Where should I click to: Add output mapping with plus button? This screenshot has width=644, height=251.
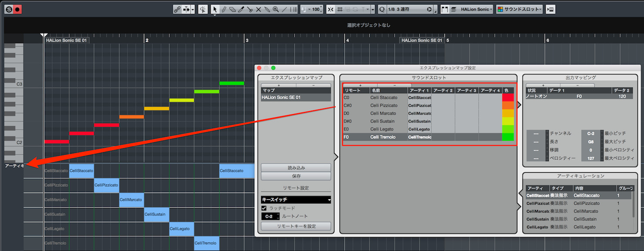(543, 85)
